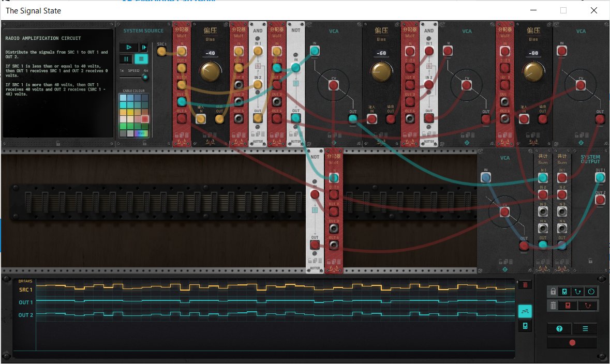This screenshot has width=610, height=364.
Task: Open help with the question mark button
Action: coord(559,329)
